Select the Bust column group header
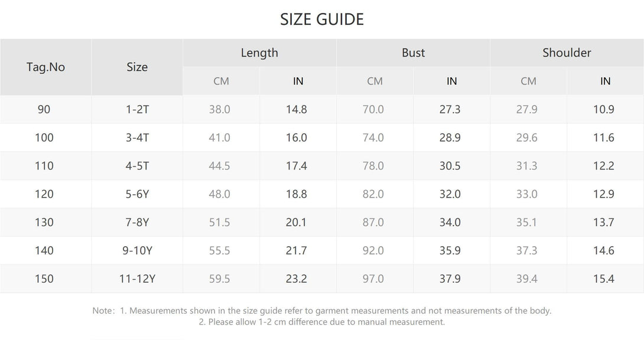This screenshot has width=644, height=340. [x=413, y=53]
